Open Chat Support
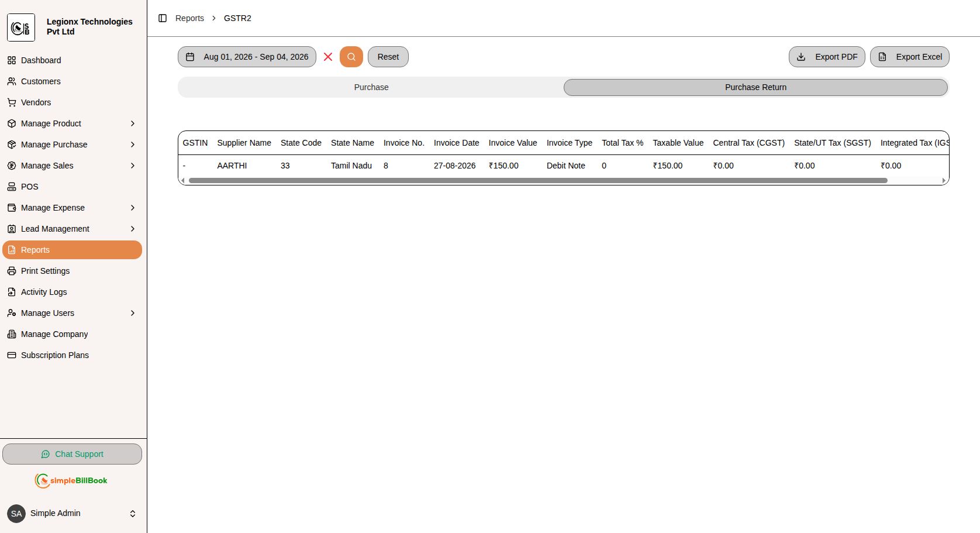 click(x=72, y=454)
